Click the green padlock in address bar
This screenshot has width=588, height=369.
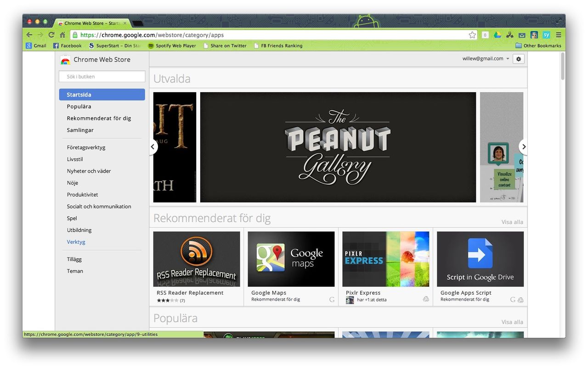coord(75,35)
